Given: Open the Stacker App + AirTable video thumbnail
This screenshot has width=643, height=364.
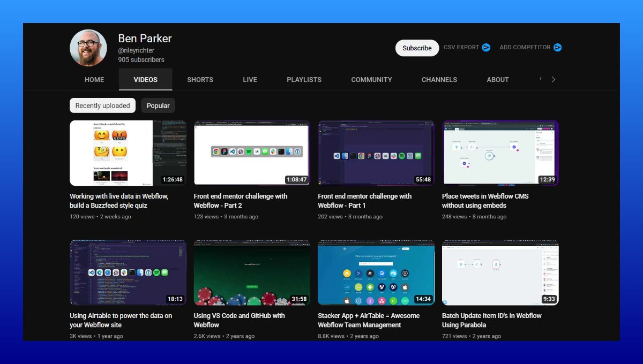Looking at the screenshot, I should click(376, 272).
